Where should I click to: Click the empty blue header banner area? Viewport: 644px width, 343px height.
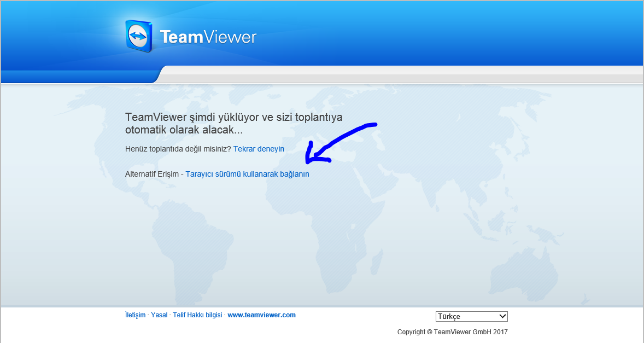coord(437,33)
